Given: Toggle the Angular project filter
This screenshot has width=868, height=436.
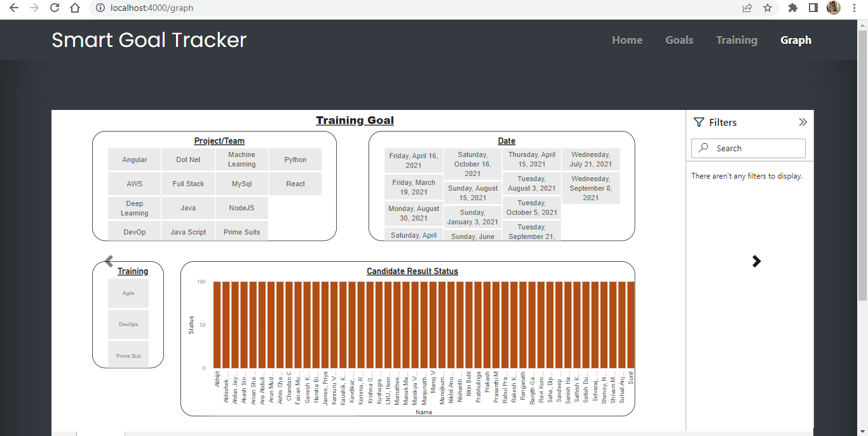Looking at the screenshot, I should [134, 160].
